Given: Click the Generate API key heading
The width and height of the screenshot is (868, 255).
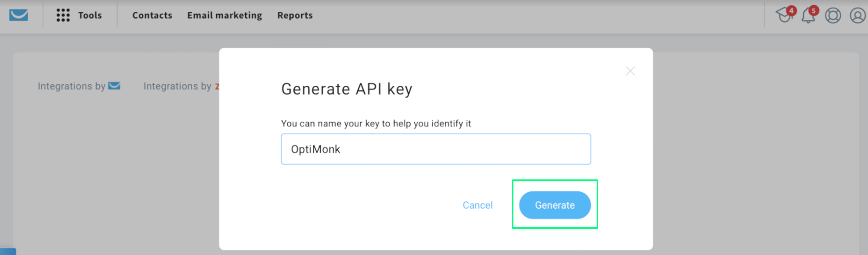Looking at the screenshot, I should tap(347, 89).
